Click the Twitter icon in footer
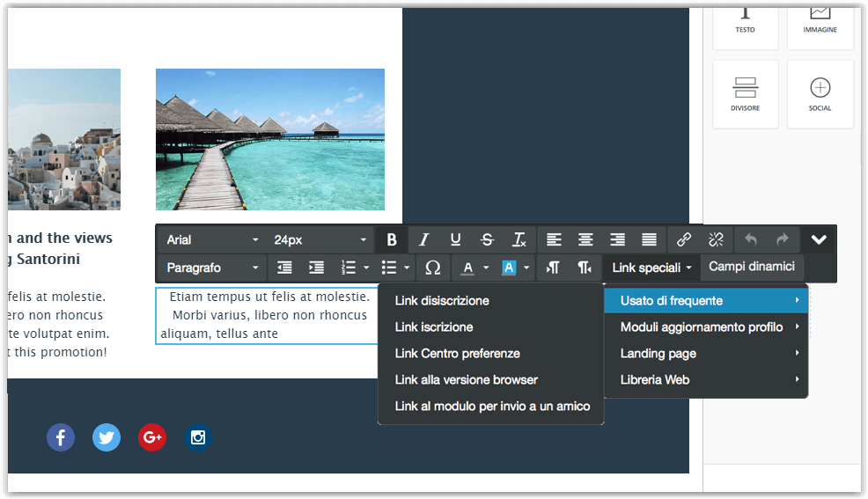 coord(107,437)
